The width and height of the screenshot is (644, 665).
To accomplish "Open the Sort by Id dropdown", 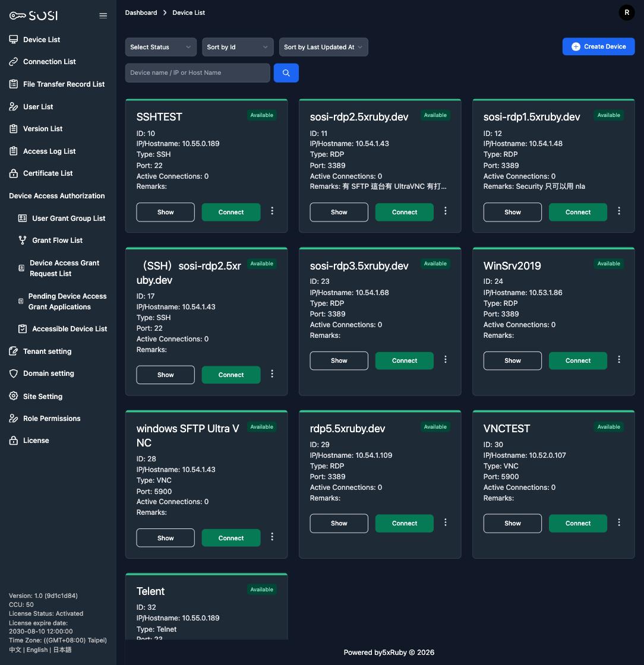I will 238,47.
